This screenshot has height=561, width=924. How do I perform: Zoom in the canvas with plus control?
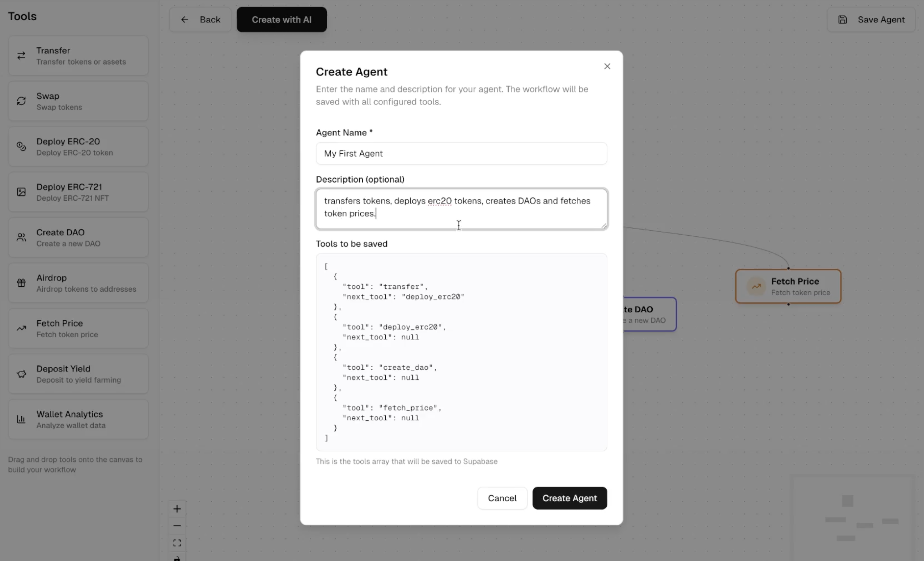pyautogui.click(x=177, y=509)
